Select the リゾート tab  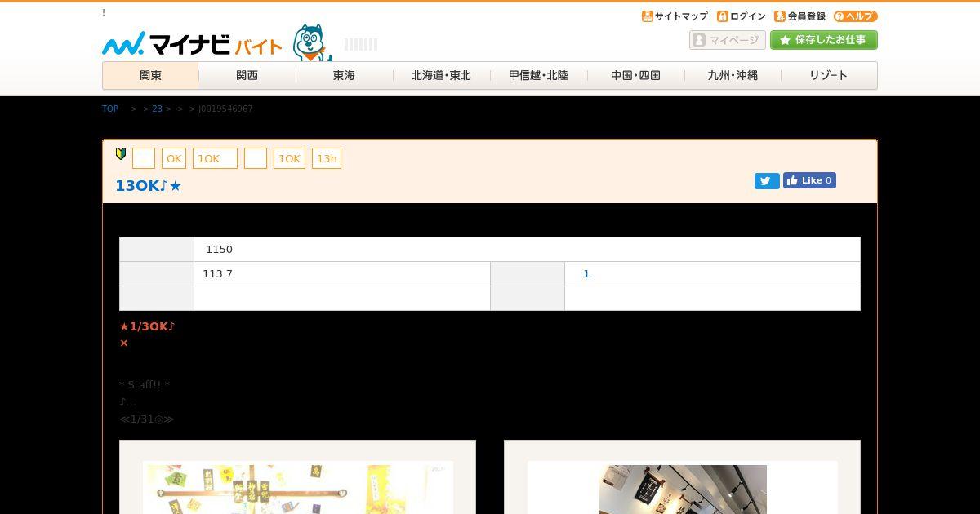pos(829,75)
